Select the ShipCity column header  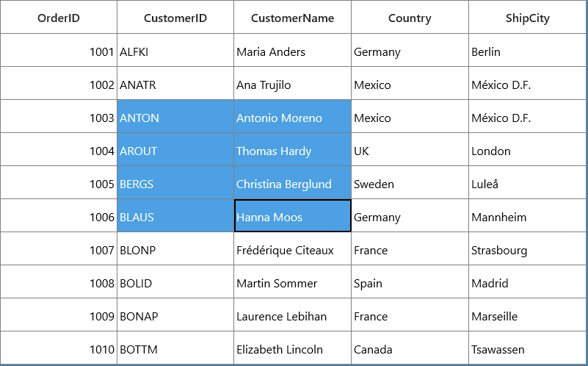tap(527, 17)
